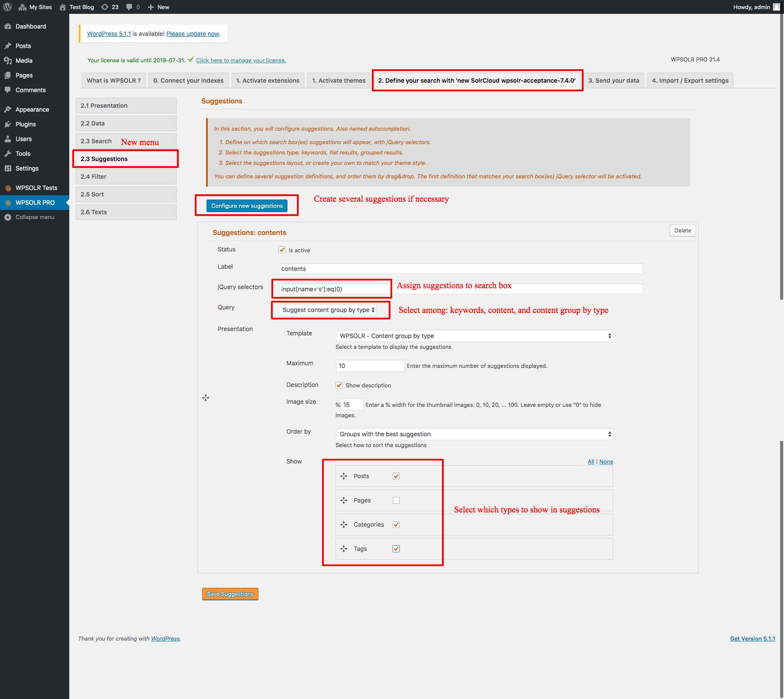Screen dimensions: 784x699
Task: Select None types link
Action: pyautogui.click(x=606, y=462)
